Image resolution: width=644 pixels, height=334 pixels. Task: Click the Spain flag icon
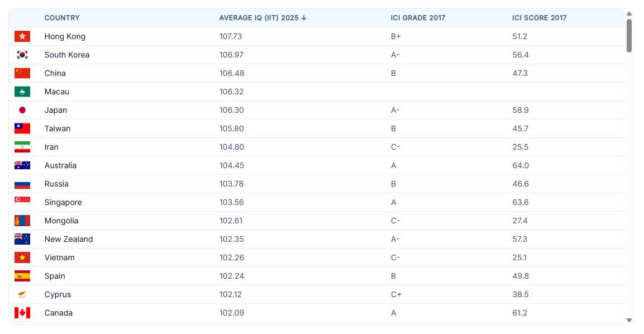[22, 276]
